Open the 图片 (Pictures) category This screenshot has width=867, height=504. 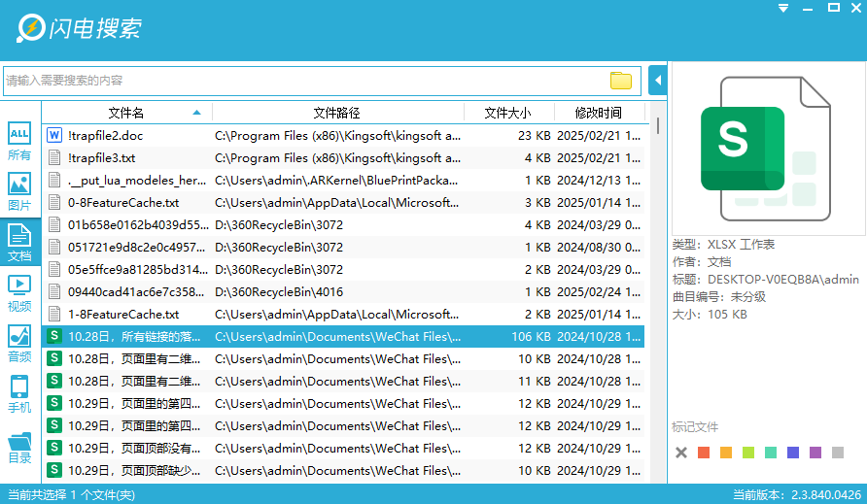point(19,191)
